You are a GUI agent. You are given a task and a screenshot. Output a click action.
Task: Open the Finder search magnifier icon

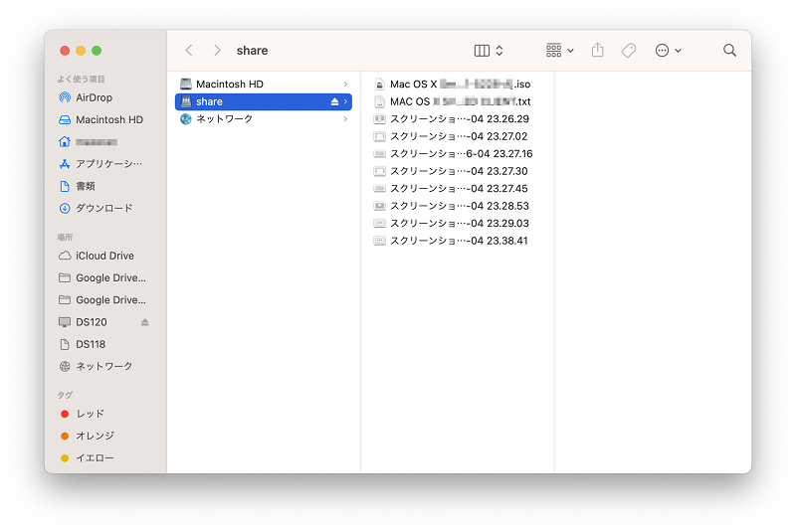[729, 50]
